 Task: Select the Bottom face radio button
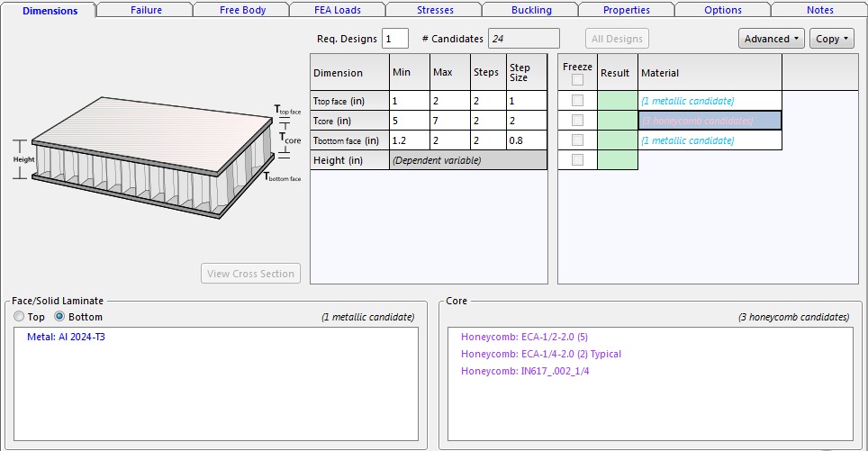coord(59,317)
